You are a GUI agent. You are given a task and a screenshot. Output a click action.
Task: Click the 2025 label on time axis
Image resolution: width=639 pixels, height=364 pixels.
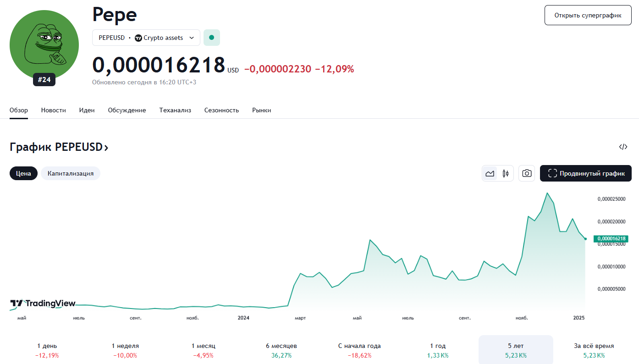point(579,317)
